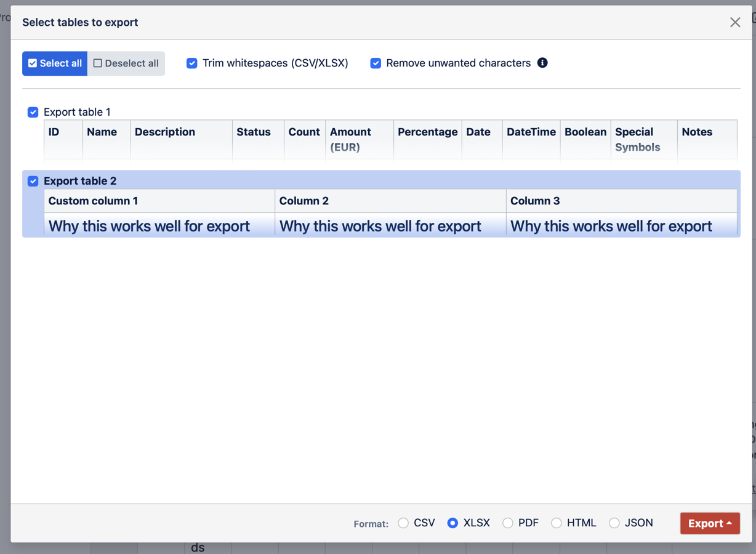Click the Deselect all button
The image size is (756, 554).
126,63
